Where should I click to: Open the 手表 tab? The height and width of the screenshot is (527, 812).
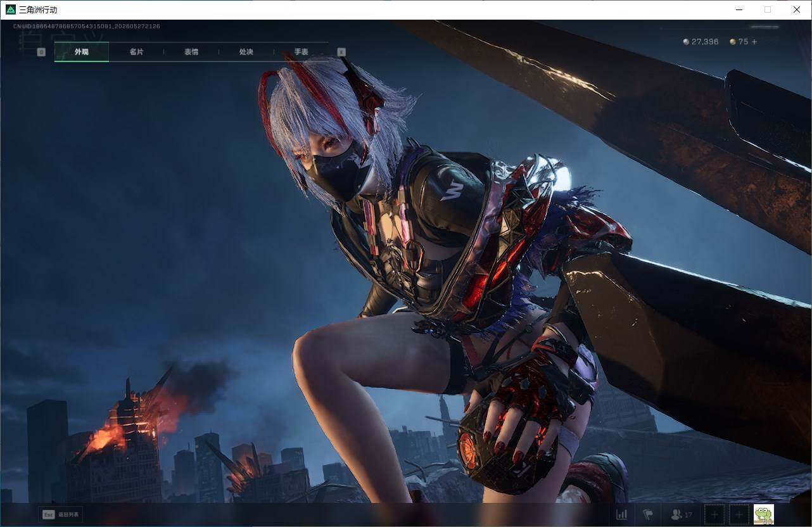click(301, 52)
